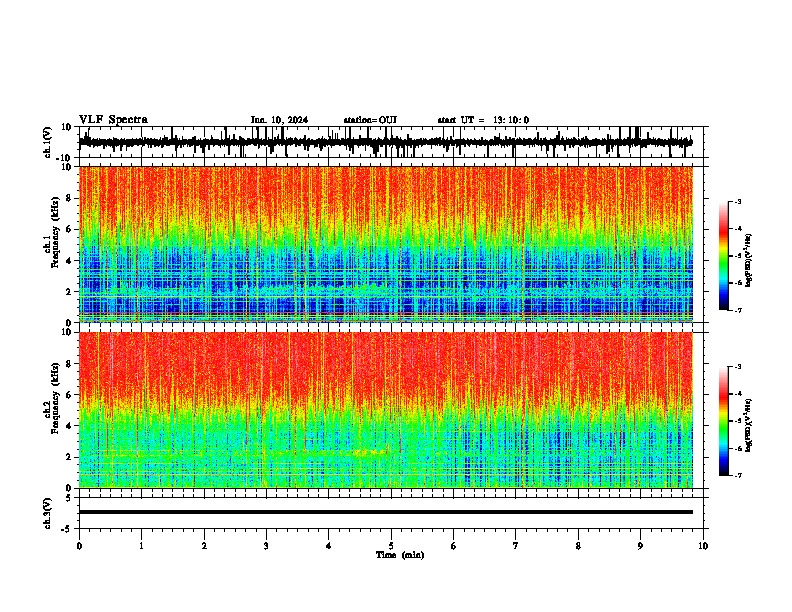Click the time axis tick "7"
Viewport: 792px width, 612px height.
tap(516, 546)
